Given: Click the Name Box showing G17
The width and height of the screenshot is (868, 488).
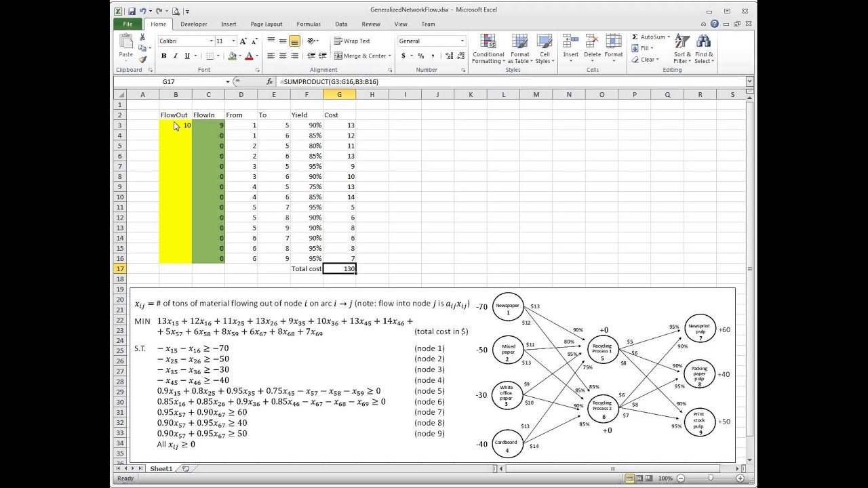Looking at the screenshot, I should coord(169,81).
